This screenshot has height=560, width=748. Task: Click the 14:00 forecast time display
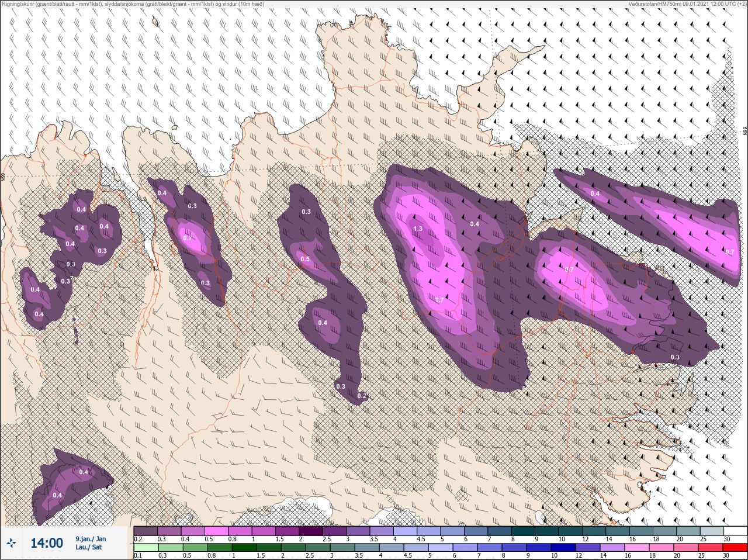point(46,543)
